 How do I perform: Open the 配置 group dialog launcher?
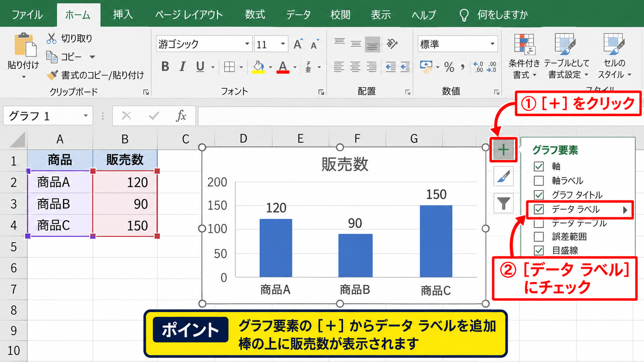(x=408, y=92)
